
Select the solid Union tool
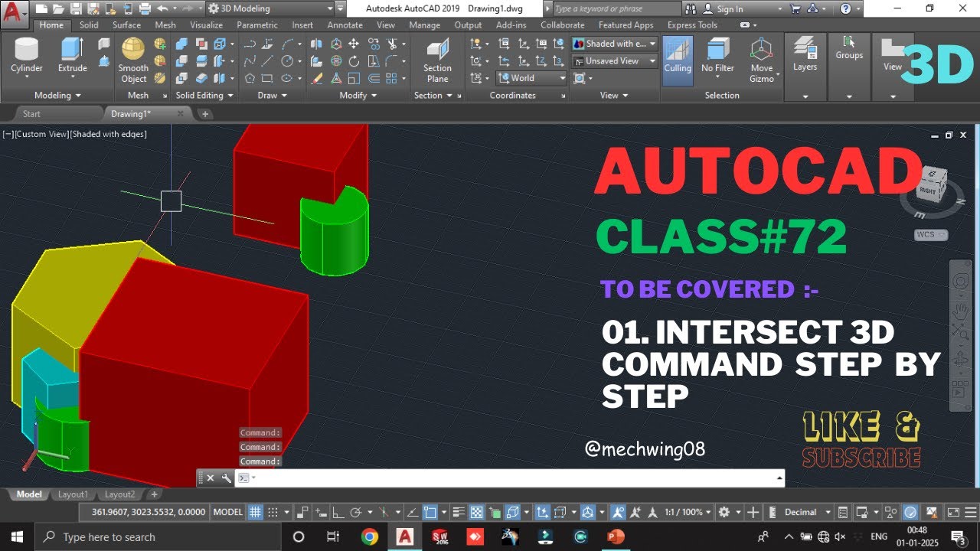(181, 44)
